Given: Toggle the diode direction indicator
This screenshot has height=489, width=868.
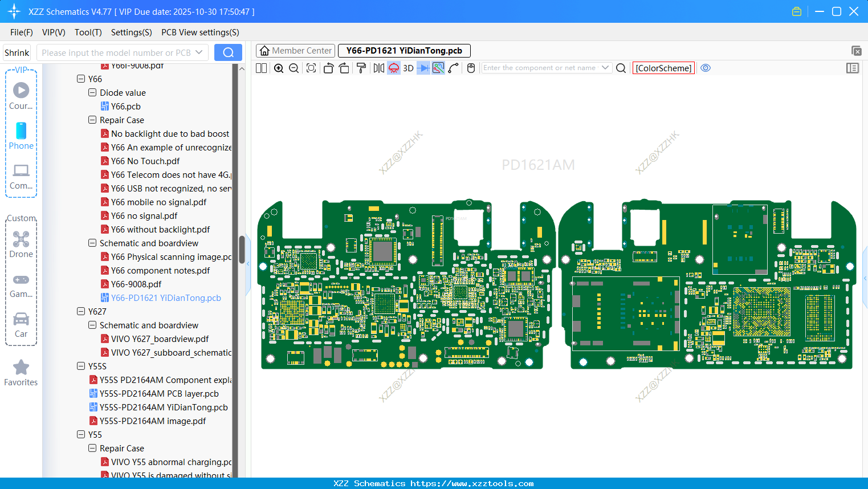Looking at the screenshot, I should (422, 68).
